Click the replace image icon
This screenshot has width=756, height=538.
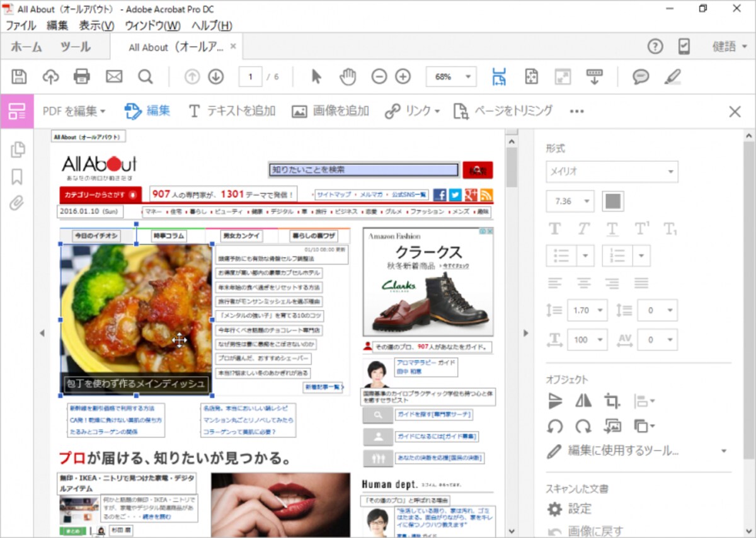[612, 426]
